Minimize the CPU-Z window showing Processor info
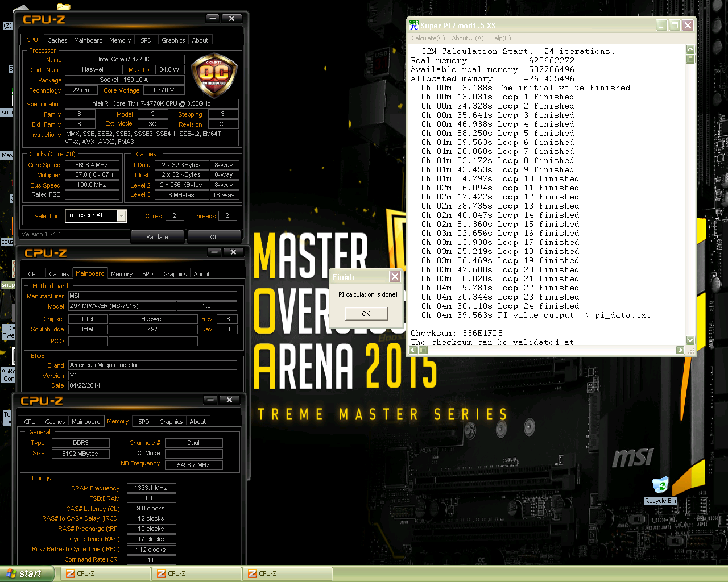The height and width of the screenshot is (582, 728). [x=213, y=18]
